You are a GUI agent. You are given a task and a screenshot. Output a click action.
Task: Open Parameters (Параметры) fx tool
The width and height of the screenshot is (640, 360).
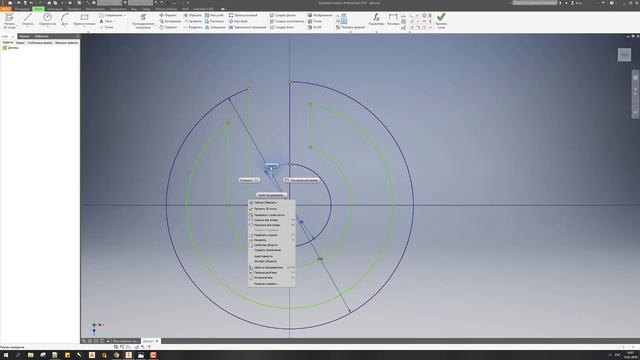coord(376,20)
